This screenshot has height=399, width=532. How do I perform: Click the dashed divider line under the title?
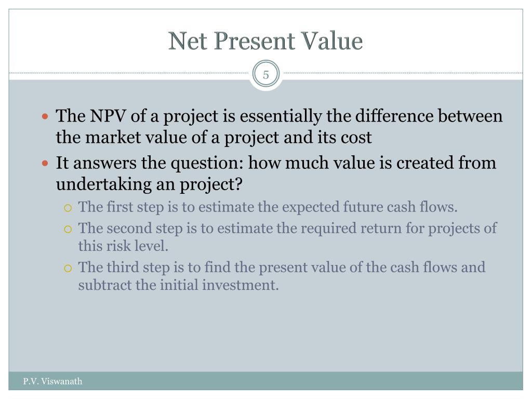click(129, 73)
